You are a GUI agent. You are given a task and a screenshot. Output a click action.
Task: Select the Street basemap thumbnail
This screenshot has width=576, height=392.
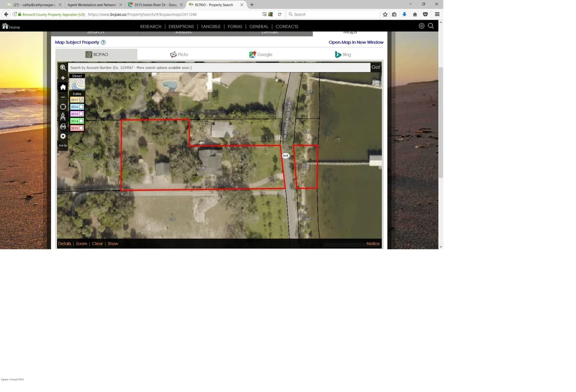point(77,84)
